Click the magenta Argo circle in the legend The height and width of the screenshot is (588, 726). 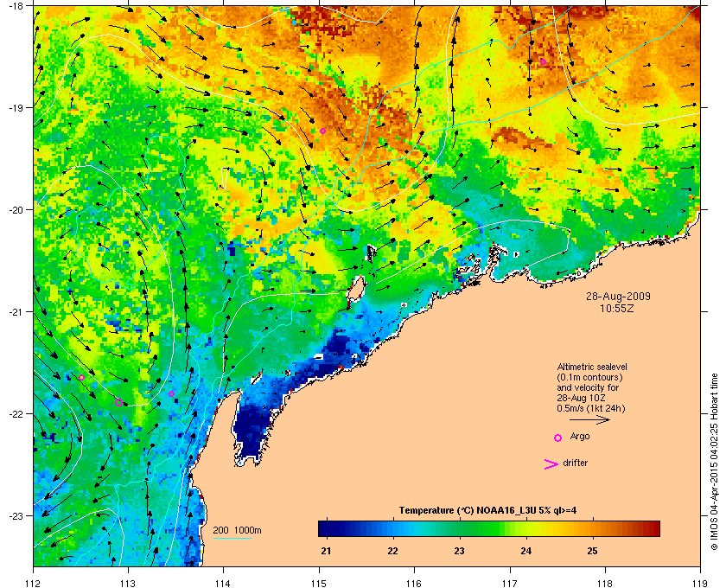[558, 438]
